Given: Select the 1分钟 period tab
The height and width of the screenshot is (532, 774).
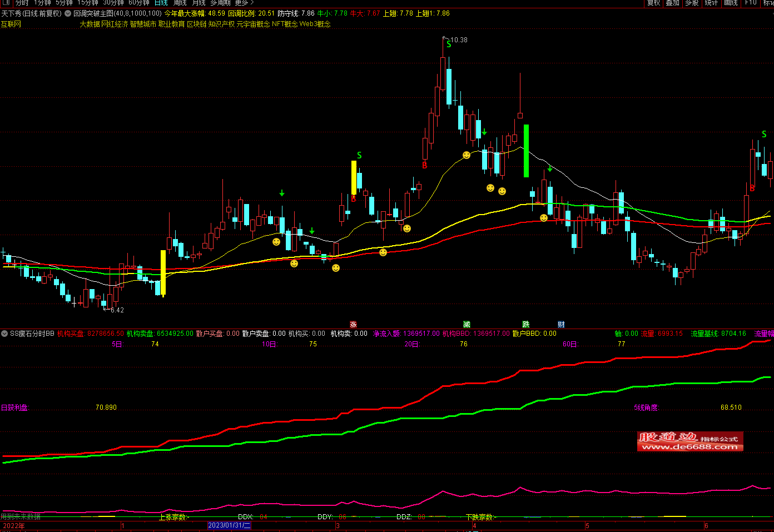Looking at the screenshot, I should point(42,3).
